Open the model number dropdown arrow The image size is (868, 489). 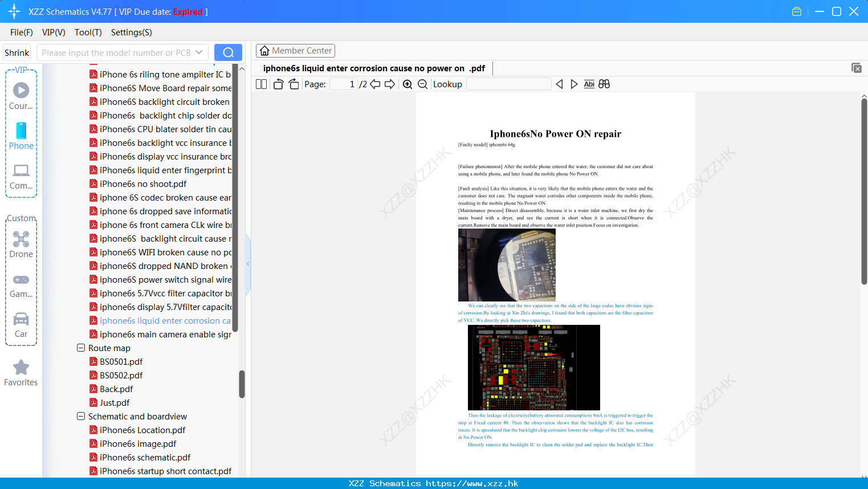tap(199, 52)
